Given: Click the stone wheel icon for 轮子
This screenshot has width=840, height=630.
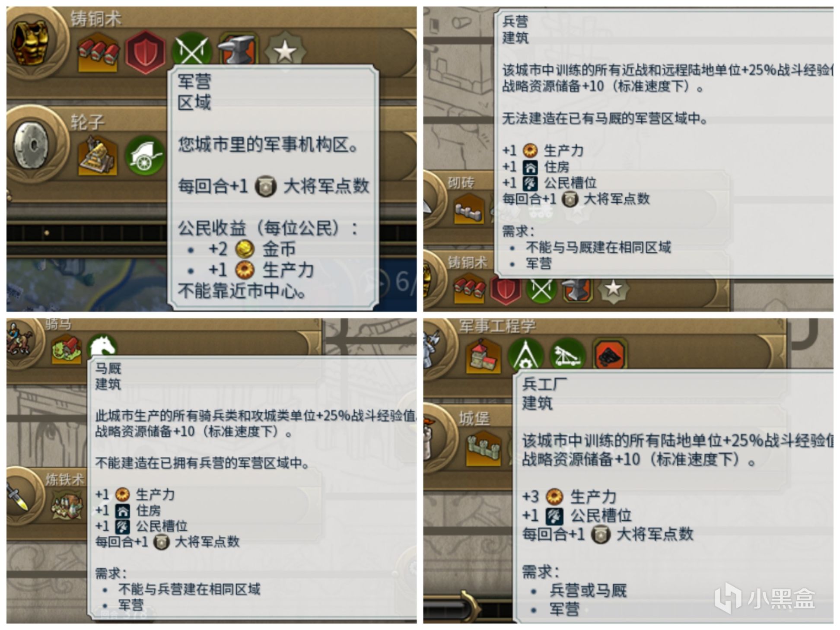Looking at the screenshot, I should point(32,144).
